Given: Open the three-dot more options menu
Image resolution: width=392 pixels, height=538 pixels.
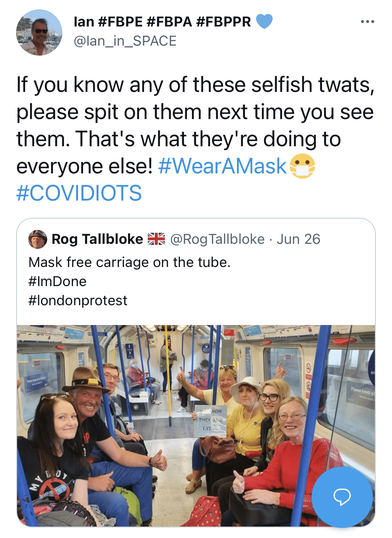Looking at the screenshot, I should click(367, 22).
